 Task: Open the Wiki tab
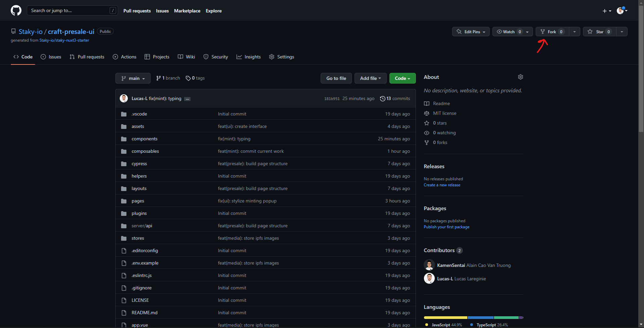tap(186, 57)
